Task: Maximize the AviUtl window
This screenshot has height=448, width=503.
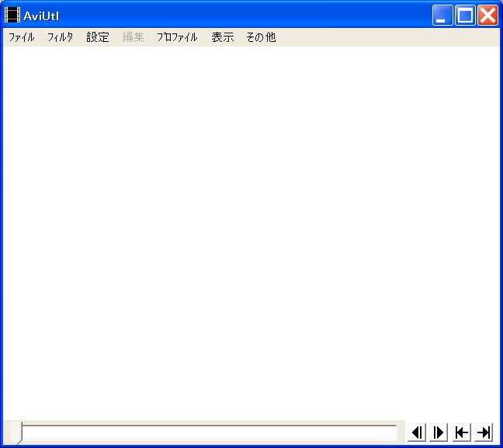Action: [x=465, y=15]
